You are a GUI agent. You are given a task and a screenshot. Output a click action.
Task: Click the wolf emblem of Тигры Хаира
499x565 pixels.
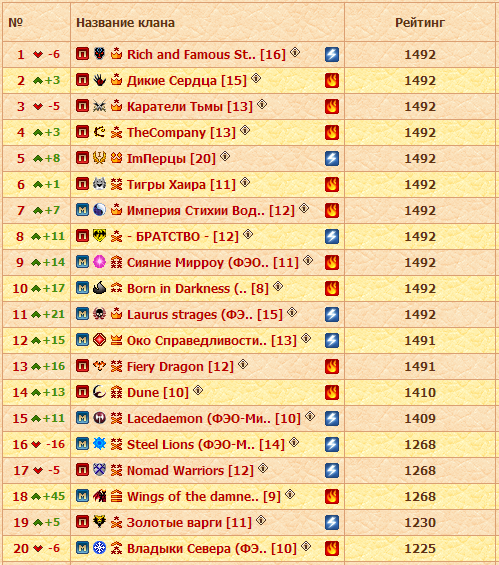pyautogui.click(x=99, y=184)
